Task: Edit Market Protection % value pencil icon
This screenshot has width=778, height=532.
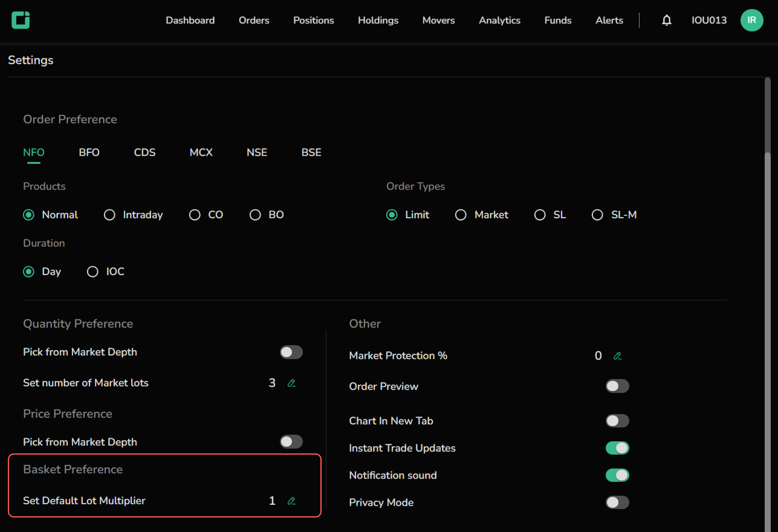Action: [x=617, y=355]
